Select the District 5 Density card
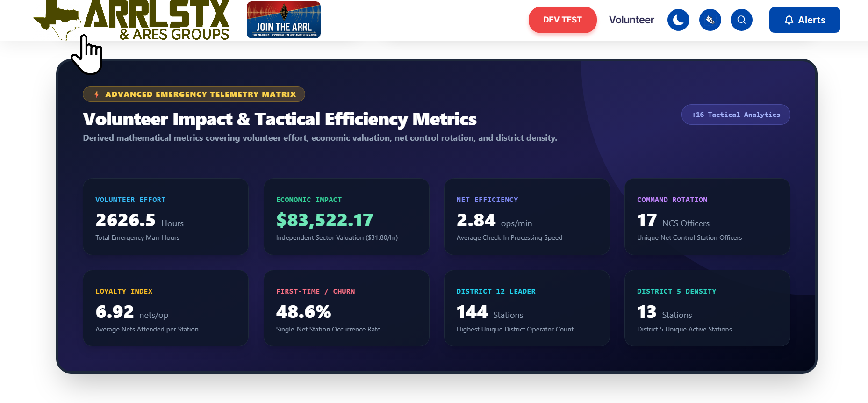Viewport: 868px width, 403px height. (x=707, y=308)
